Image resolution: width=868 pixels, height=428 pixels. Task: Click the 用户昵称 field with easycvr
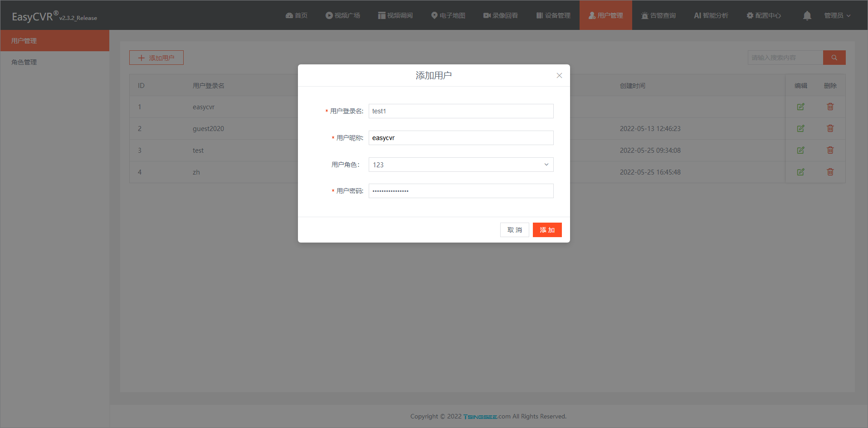(461, 138)
